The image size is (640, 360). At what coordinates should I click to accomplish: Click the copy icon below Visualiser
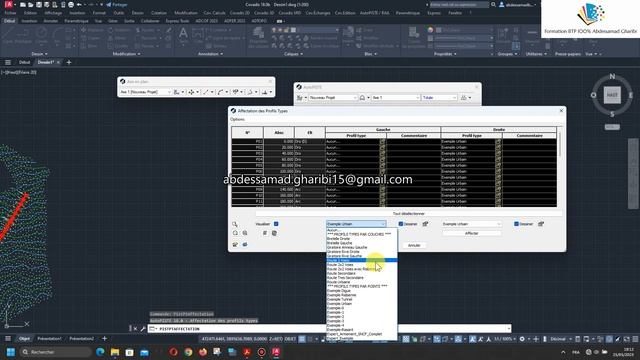274,233
